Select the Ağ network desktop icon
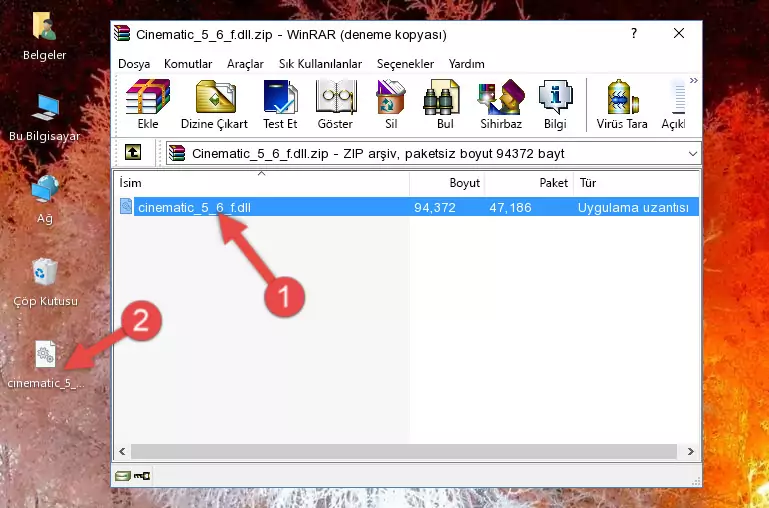The image size is (769, 508). 45,200
